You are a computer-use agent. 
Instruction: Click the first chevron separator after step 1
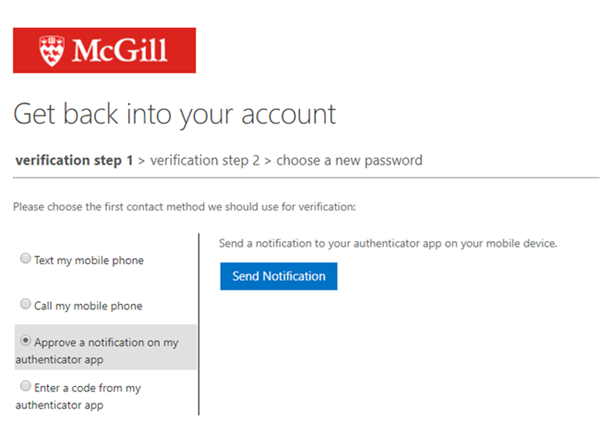coord(142,161)
